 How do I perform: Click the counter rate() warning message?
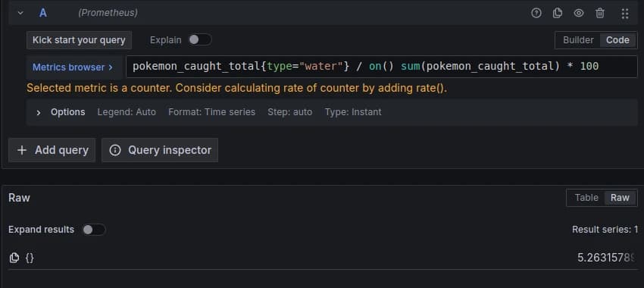pos(236,88)
